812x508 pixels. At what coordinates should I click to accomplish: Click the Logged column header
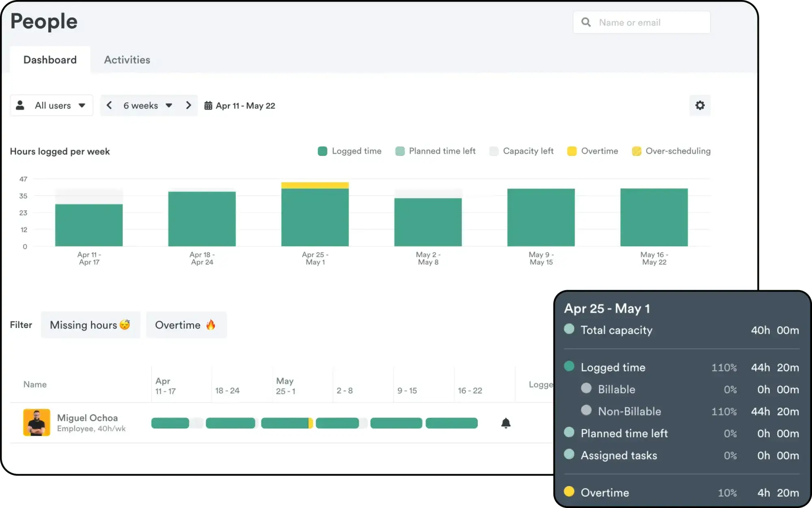[541, 384]
